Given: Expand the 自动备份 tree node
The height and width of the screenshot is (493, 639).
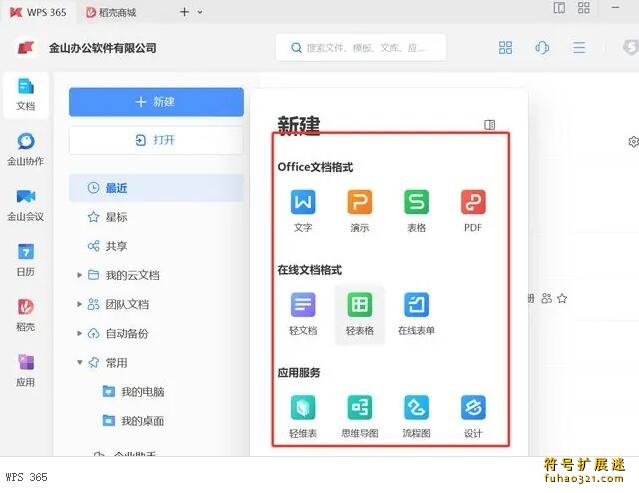Looking at the screenshot, I should click(79, 333).
